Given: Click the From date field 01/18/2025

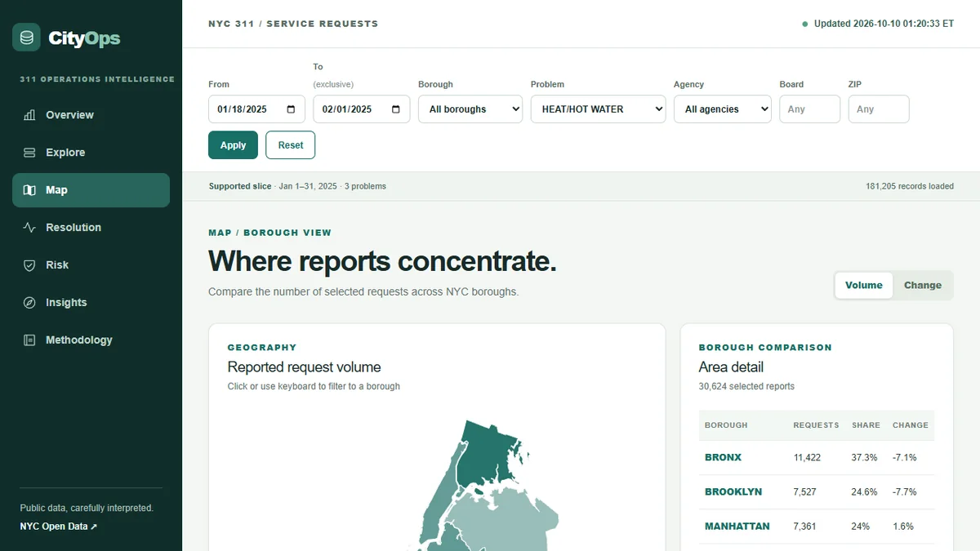Looking at the screenshot, I should 256,109.
